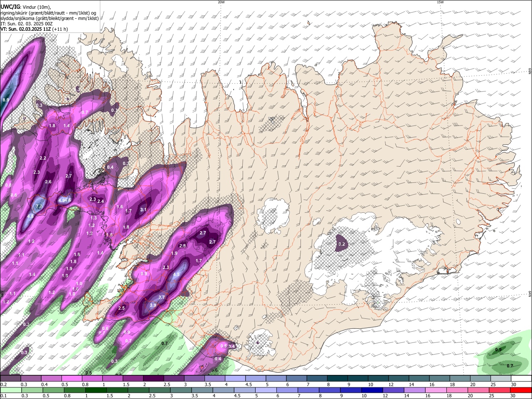Click the '0.2' value over the large glacier
This screenshot has height=399, width=532.
pyautogui.click(x=342, y=244)
